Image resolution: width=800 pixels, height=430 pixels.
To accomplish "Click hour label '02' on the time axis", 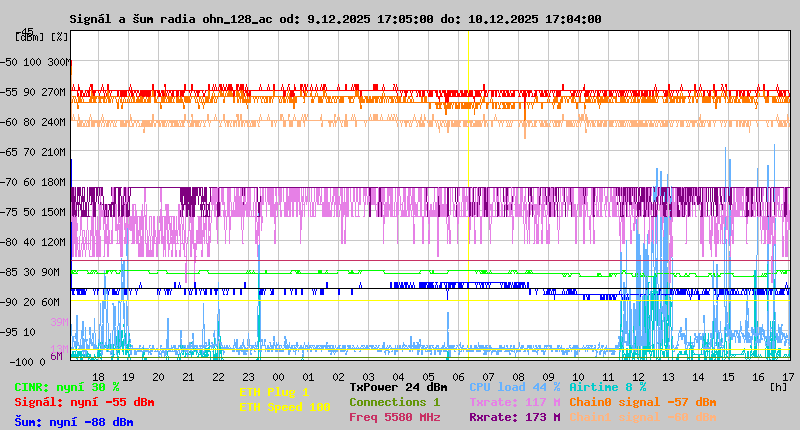I will coord(339,377).
